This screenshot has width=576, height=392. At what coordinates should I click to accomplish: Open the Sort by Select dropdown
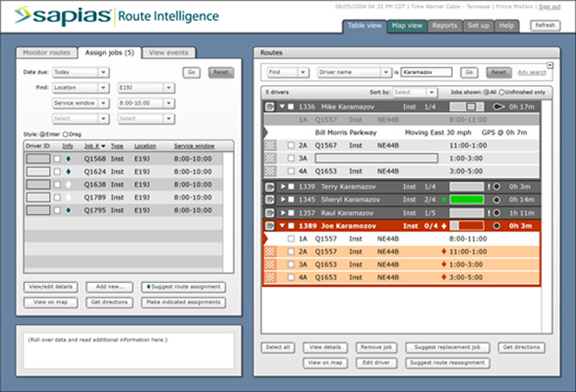(414, 92)
